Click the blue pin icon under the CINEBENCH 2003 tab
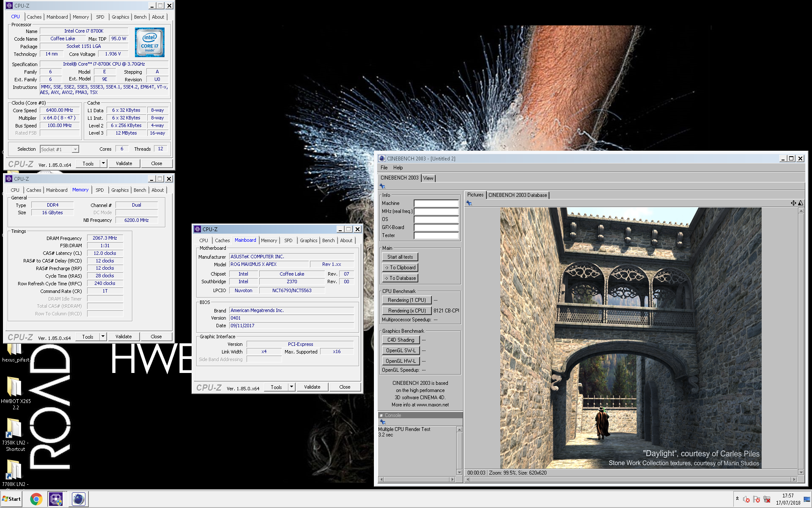 pos(382,186)
